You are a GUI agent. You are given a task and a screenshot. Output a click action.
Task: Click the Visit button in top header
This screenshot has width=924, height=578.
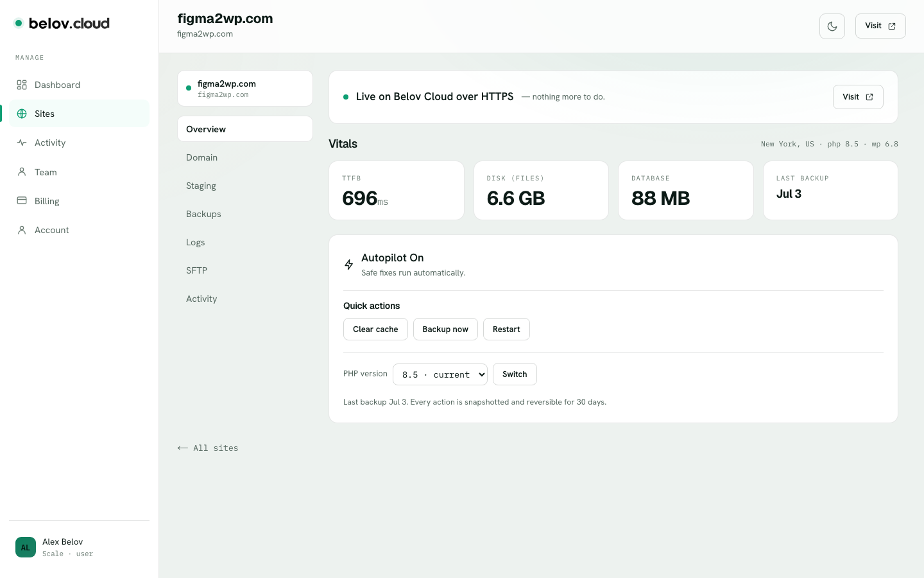[880, 26]
